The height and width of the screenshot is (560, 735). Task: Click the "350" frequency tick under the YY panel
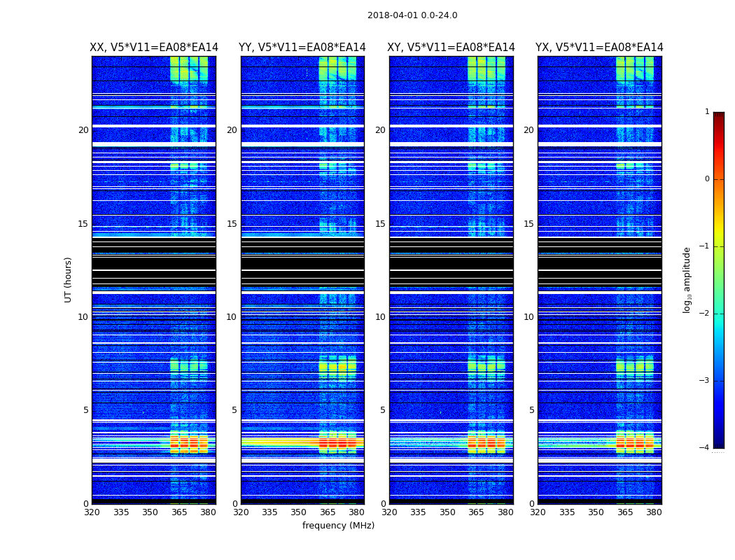pyautogui.click(x=299, y=512)
